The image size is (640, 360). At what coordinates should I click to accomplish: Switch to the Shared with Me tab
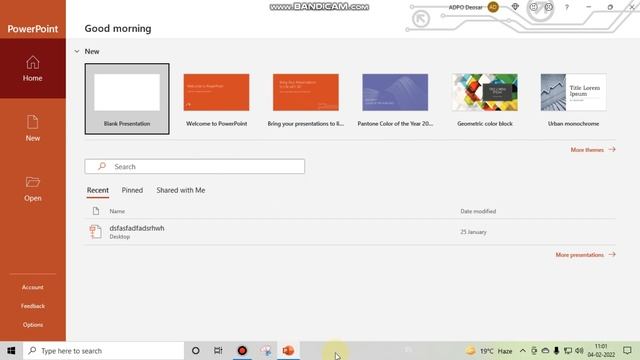181,190
